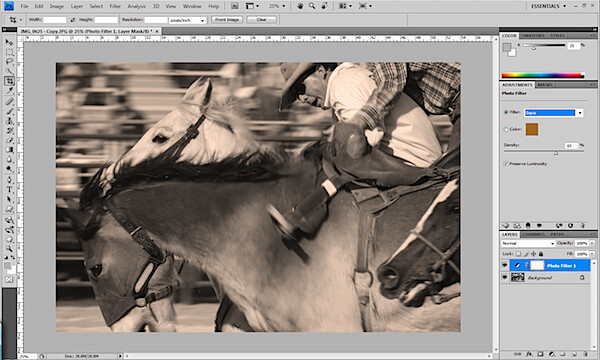Open the Normal blend mode dropdown
The height and width of the screenshot is (360, 600).
528,243
